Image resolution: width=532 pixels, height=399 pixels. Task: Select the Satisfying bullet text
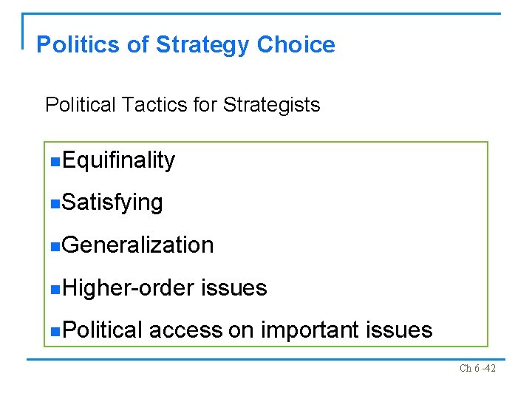[x=113, y=202]
